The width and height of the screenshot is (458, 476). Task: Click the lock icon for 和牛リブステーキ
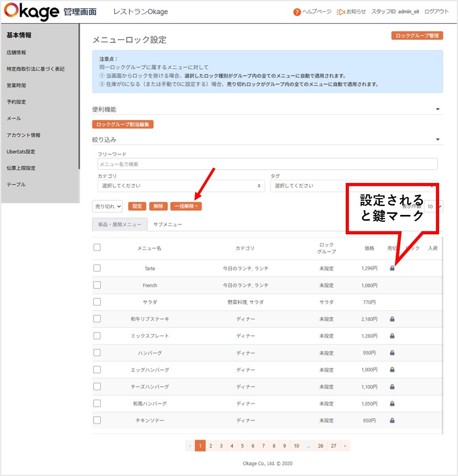[392, 319]
